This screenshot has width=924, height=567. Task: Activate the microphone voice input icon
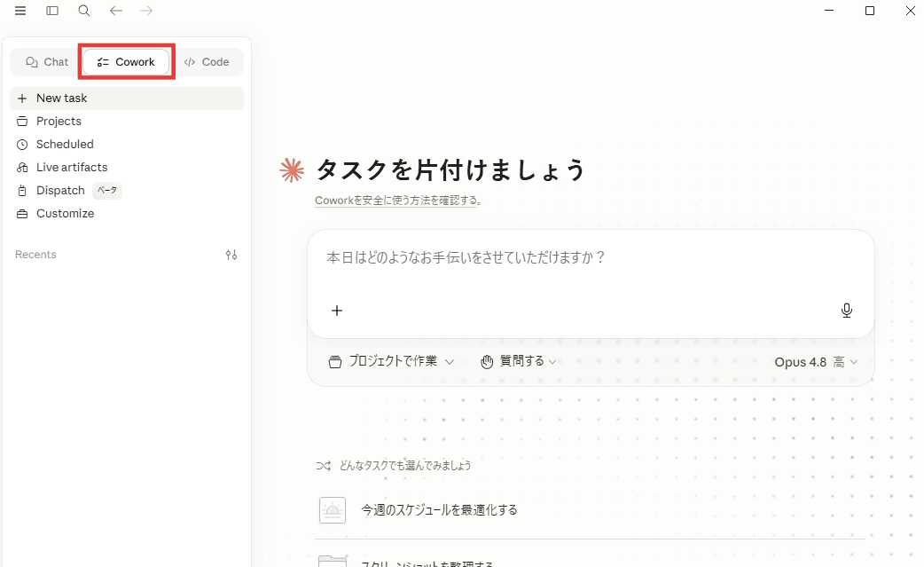point(847,311)
